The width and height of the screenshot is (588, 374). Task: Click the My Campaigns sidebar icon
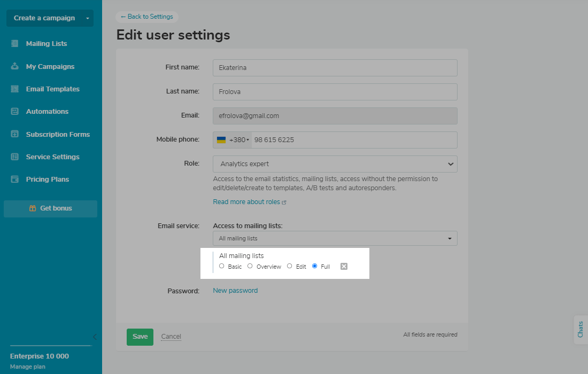[x=14, y=66]
